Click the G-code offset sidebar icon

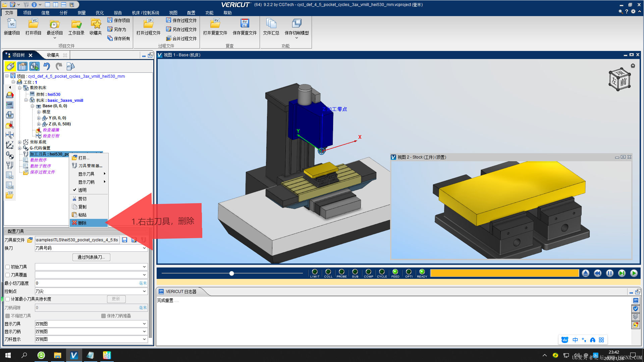click(10, 155)
